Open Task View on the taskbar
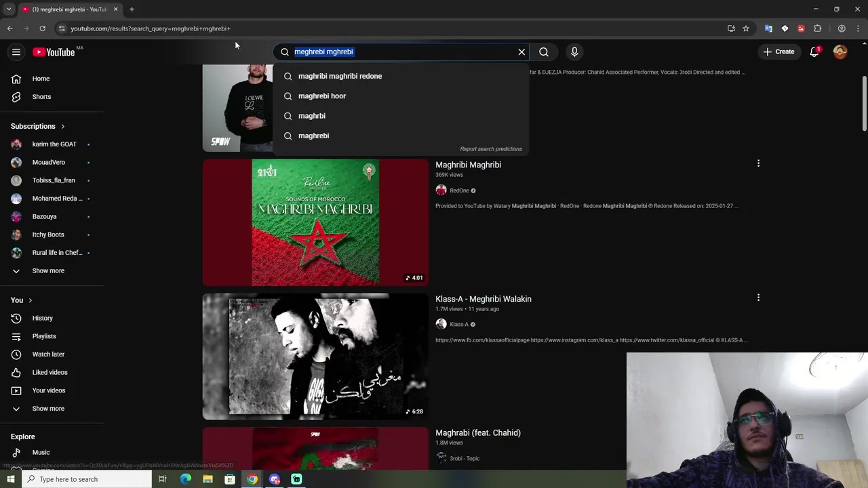868x488 pixels. click(163, 479)
